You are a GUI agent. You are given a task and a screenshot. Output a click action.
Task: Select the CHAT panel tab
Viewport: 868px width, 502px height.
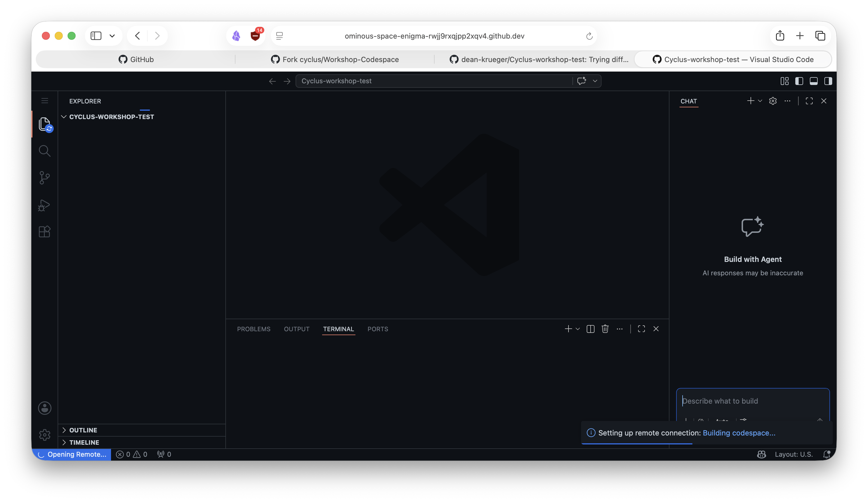tap(688, 101)
